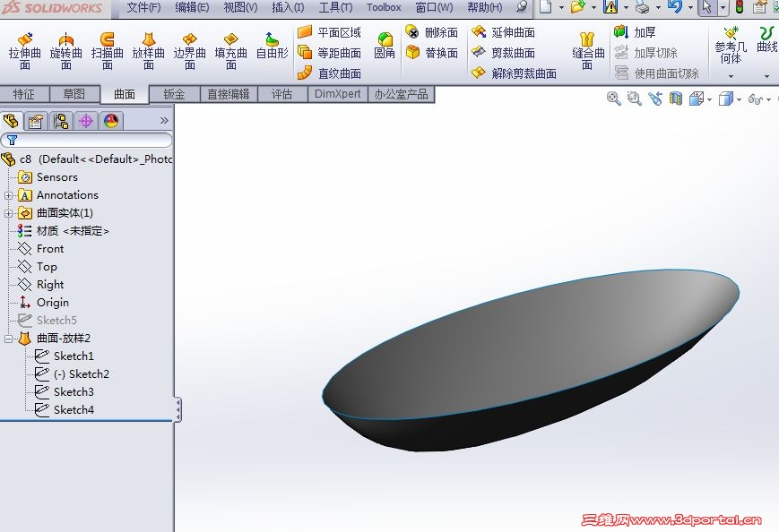779x532 pixels.
Task: Open the 窗口(W) menu
Action: click(434, 7)
